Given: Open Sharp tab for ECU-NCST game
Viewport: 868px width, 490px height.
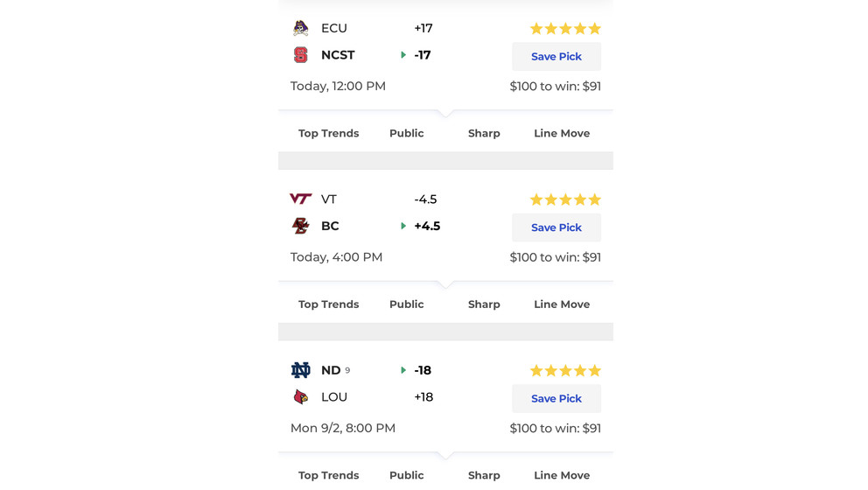Looking at the screenshot, I should click(484, 133).
